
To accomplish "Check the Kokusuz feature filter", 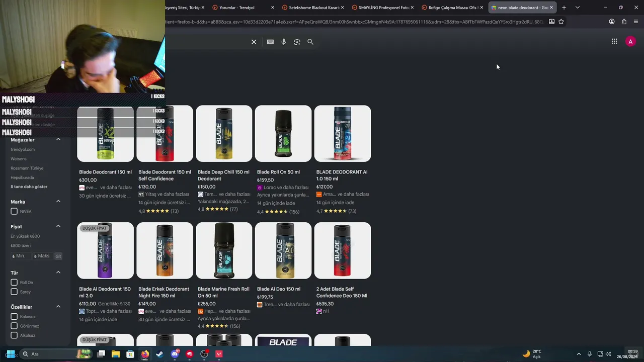I will (14, 317).
